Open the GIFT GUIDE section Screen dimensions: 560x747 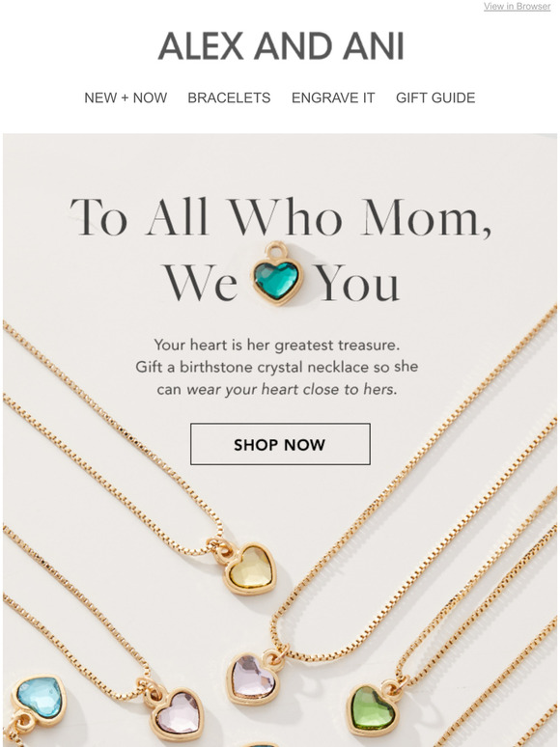click(435, 97)
